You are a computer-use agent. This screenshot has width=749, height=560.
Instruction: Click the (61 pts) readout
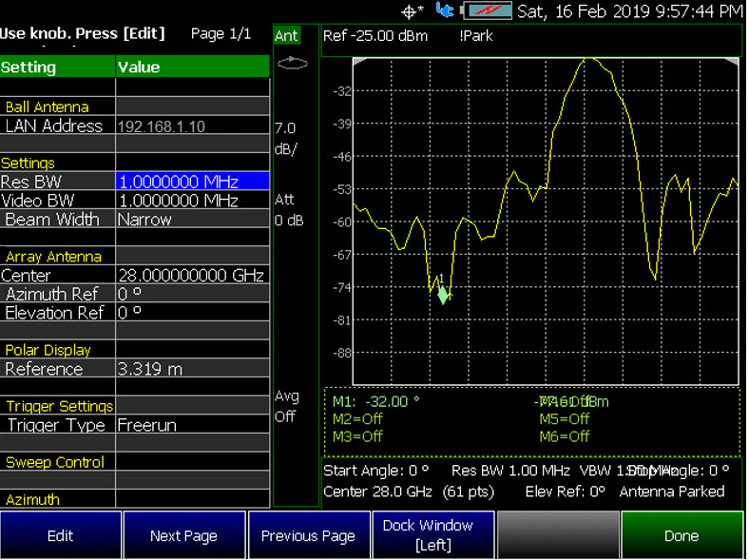point(468,492)
